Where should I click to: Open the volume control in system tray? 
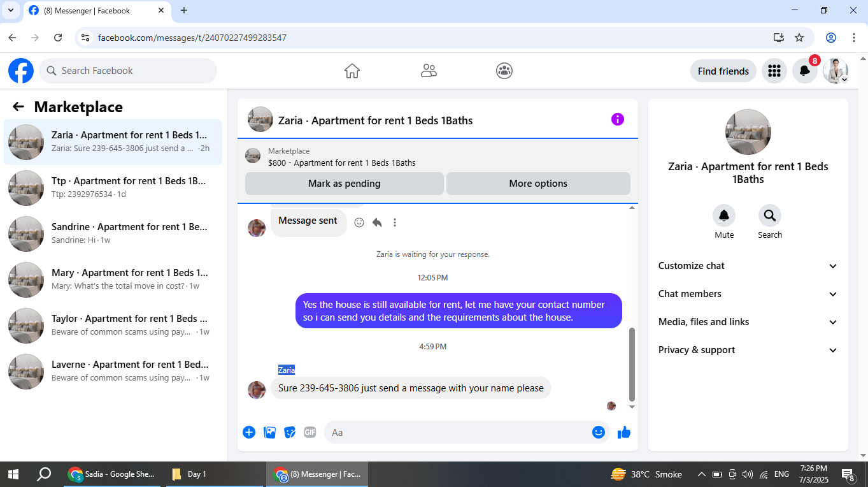point(748,474)
